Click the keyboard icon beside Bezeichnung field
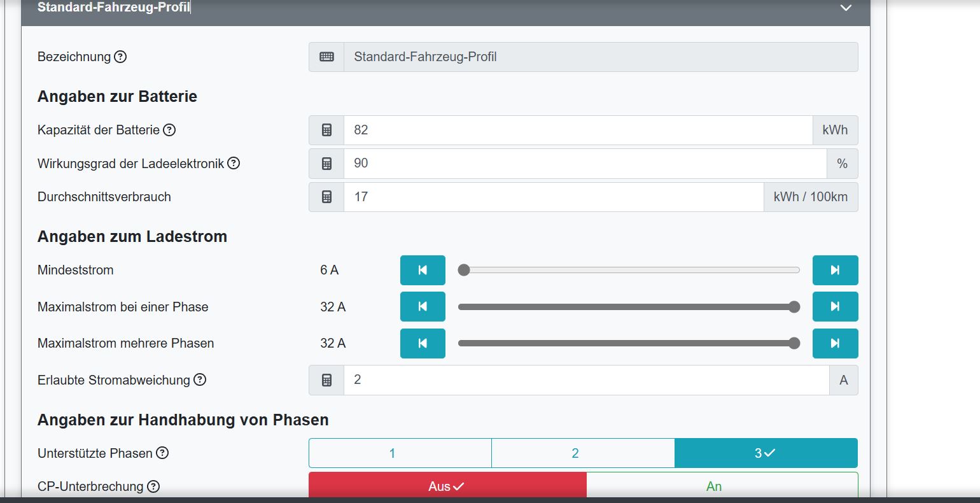This screenshot has height=503, width=980. (326, 57)
